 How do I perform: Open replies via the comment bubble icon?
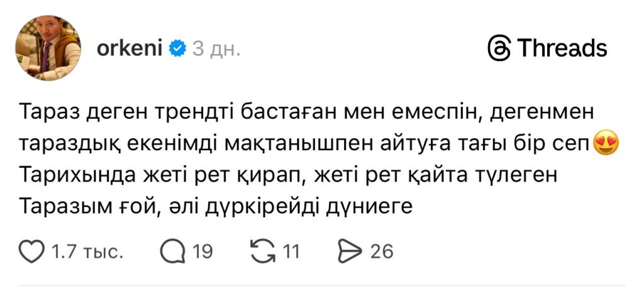pos(172,252)
